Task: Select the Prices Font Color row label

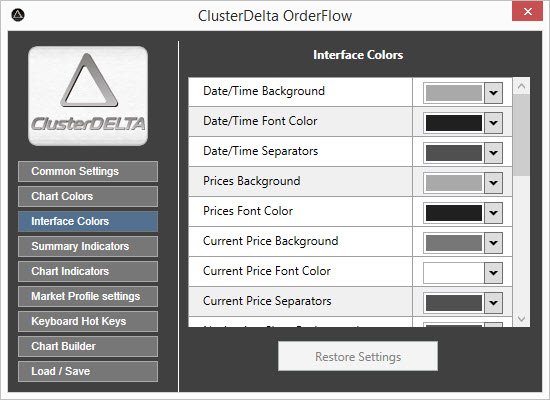Action: point(248,211)
